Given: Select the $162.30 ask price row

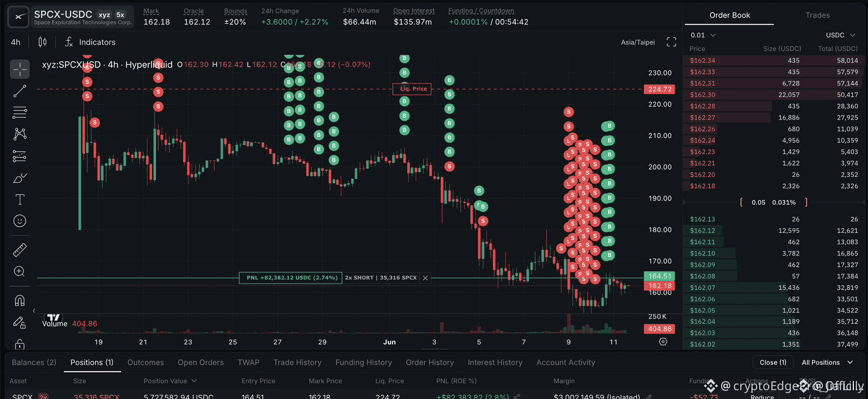Looking at the screenshot, I should click(773, 95).
